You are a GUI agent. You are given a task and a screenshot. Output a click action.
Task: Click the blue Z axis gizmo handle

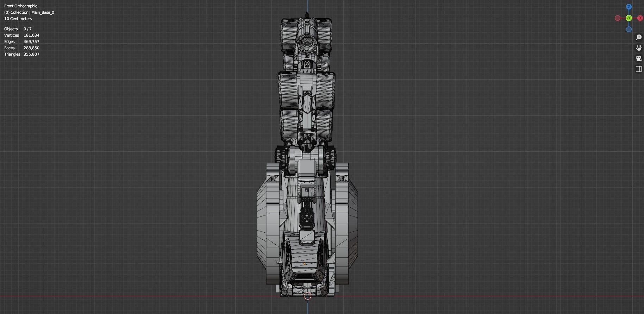tap(629, 7)
